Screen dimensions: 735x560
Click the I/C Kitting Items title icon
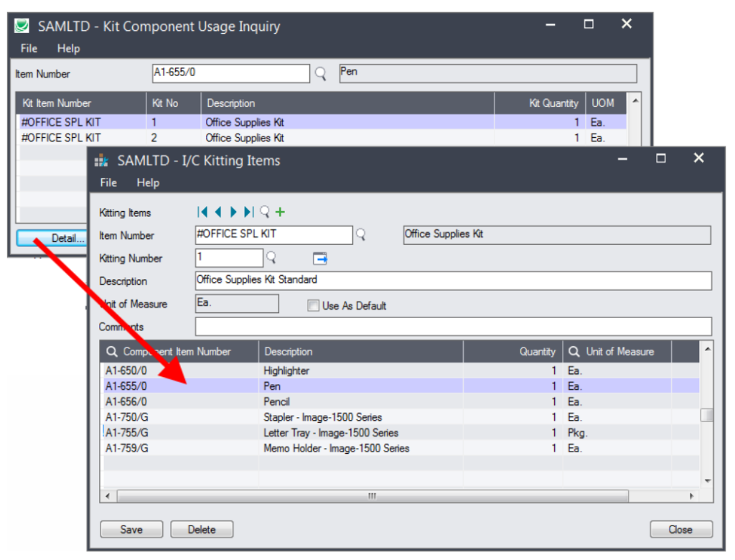(101, 161)
